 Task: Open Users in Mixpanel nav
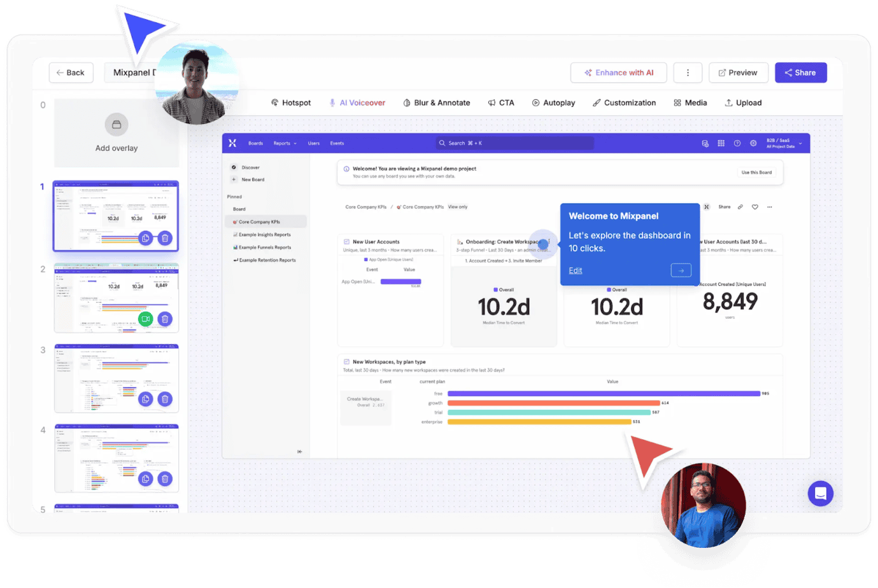tap(314, 143)
